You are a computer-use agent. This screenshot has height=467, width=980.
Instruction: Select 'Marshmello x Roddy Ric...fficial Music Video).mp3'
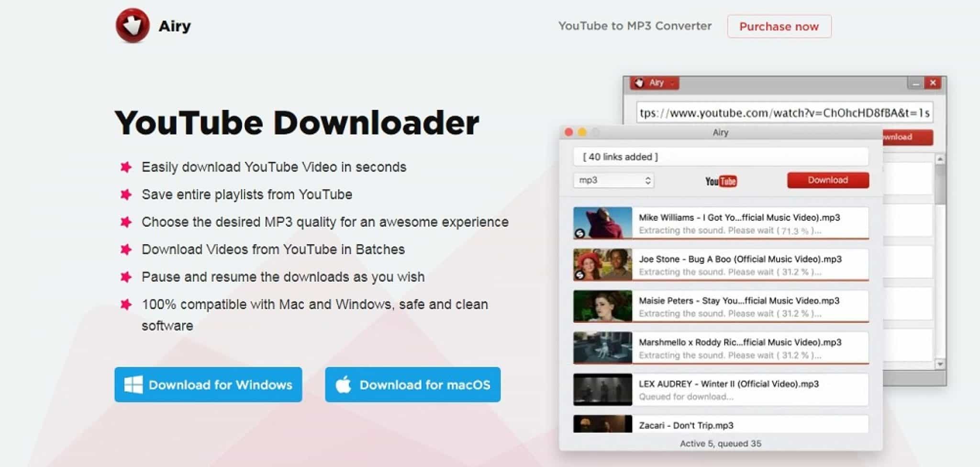click(x=740, y=342)
